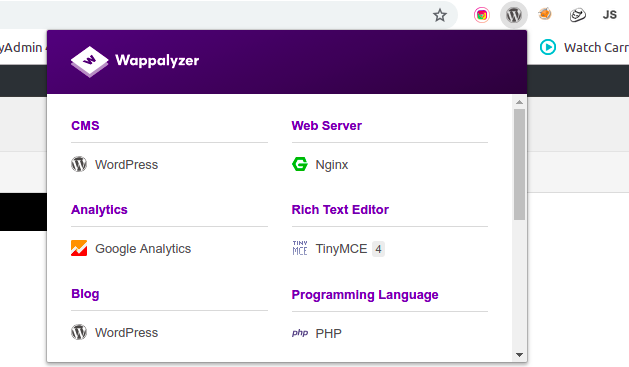Click the scrollbar down arrow
Image resolution: width=629 pixels, height=367 pixels.
pyautogui.click(x=519, y=355)
